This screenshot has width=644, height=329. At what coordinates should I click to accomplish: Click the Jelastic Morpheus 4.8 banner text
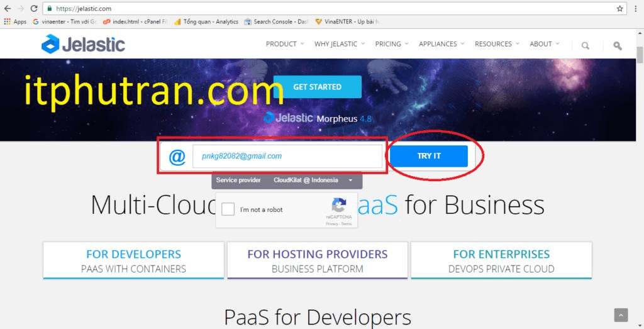(x=318, y=118)
